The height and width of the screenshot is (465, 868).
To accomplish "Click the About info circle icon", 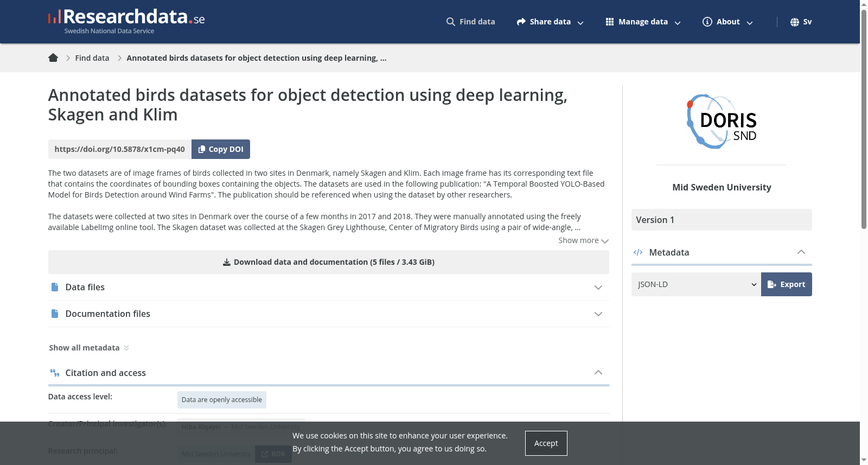I will click(x=707, y=22).
